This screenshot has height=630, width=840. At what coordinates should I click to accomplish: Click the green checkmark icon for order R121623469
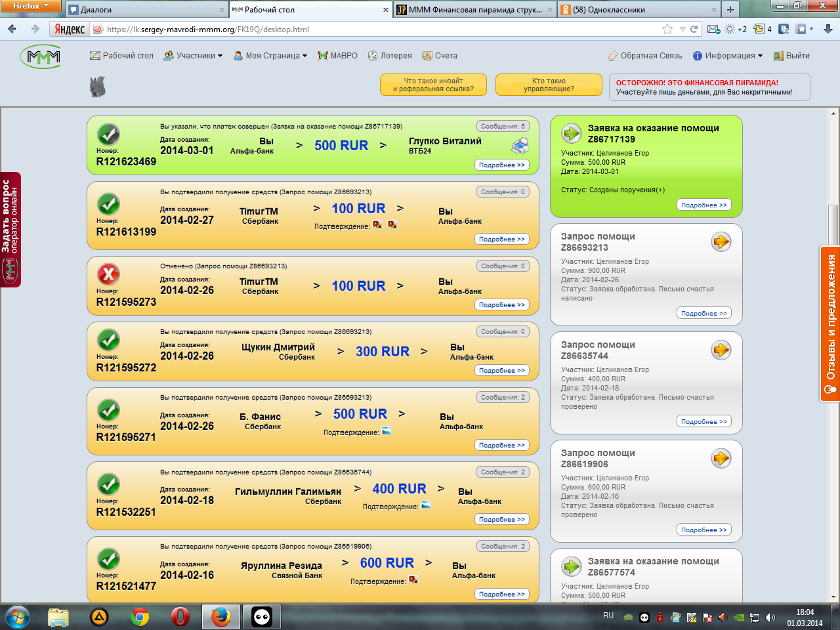tap(108, 135)
